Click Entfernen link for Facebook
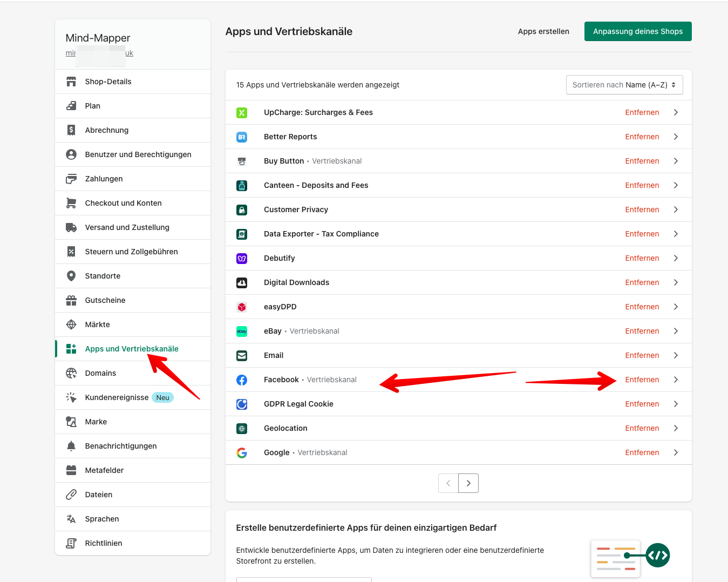Image resolution: width=728 pixels, height=582 pixels. pyautogui.click(x=642, y=380)
